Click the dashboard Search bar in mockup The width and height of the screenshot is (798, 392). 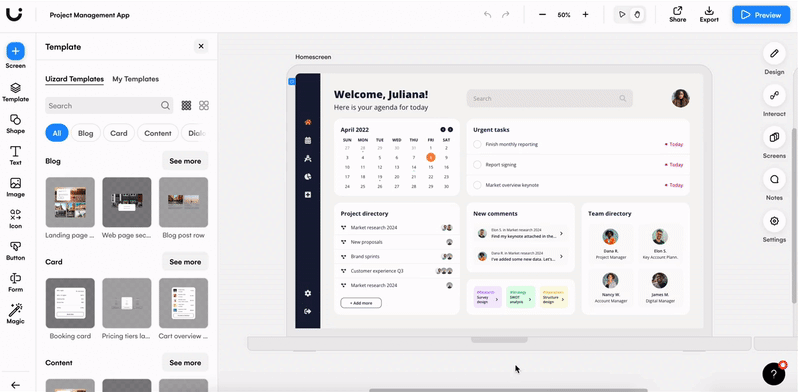pos(550,98)
